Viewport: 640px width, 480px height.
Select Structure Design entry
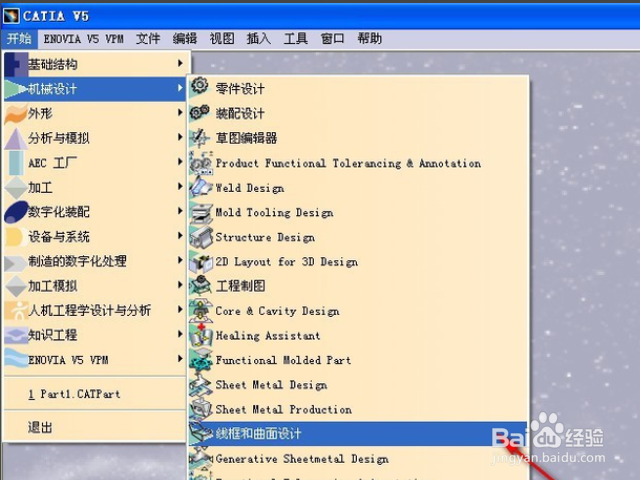358,237
